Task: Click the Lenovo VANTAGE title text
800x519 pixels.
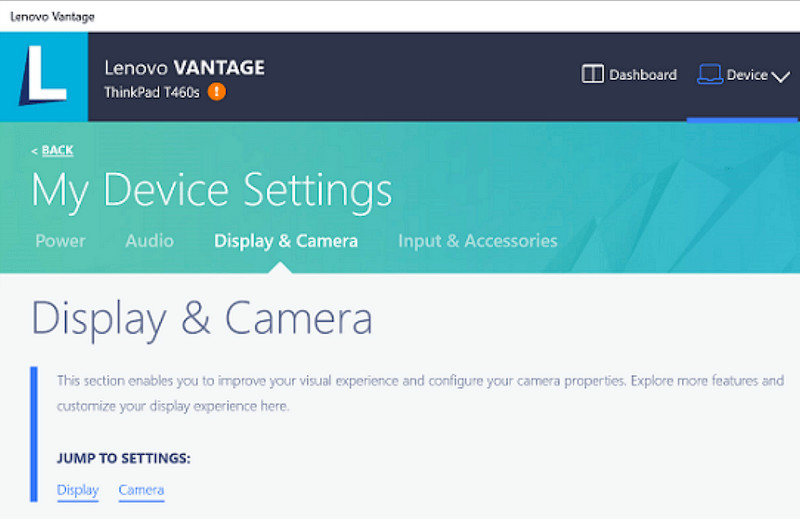Action: pos(185,67)
